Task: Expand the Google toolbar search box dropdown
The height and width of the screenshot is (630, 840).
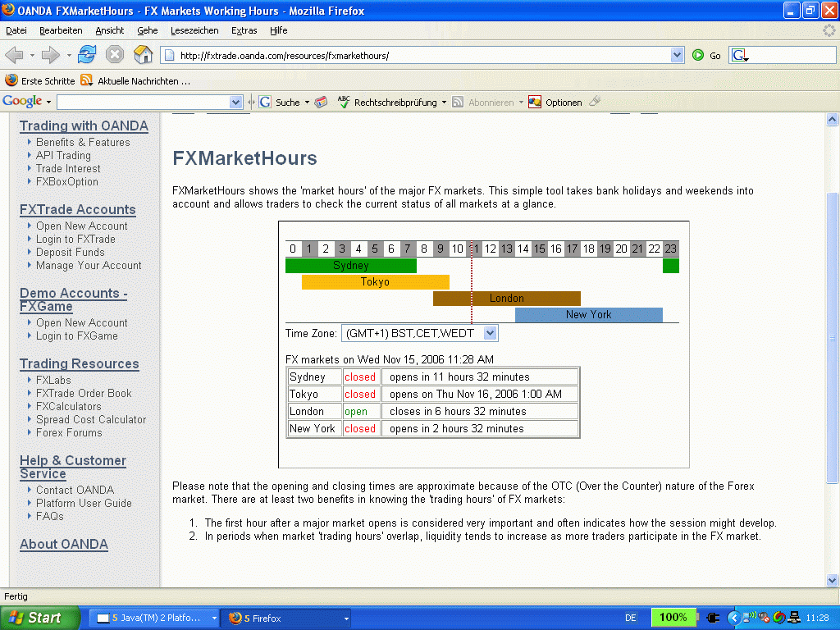Action: click(x=235, y=103)
